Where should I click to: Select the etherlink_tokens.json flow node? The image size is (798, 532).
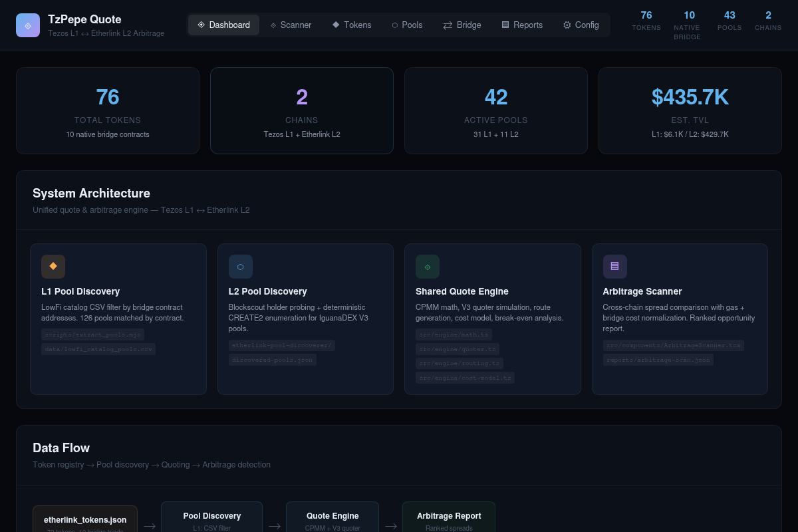tap(85, 519)
